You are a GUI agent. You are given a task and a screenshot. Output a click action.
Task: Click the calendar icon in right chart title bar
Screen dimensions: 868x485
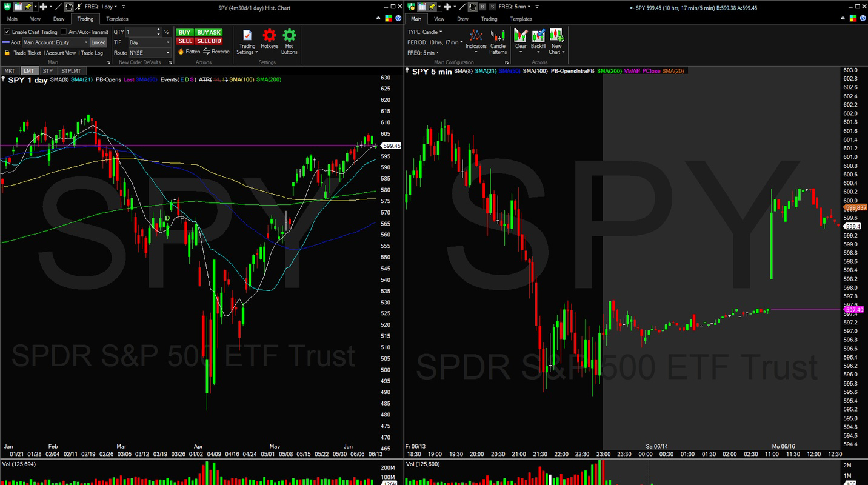[x=422, y=7]
